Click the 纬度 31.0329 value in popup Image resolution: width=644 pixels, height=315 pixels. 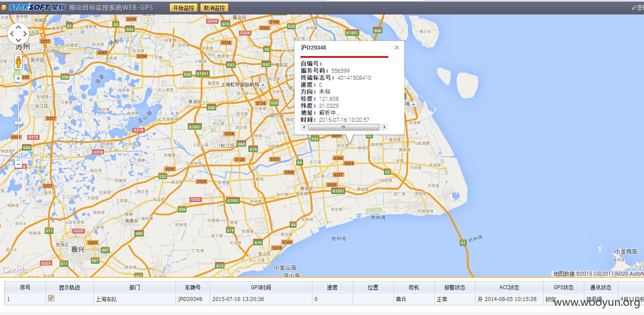329,106
